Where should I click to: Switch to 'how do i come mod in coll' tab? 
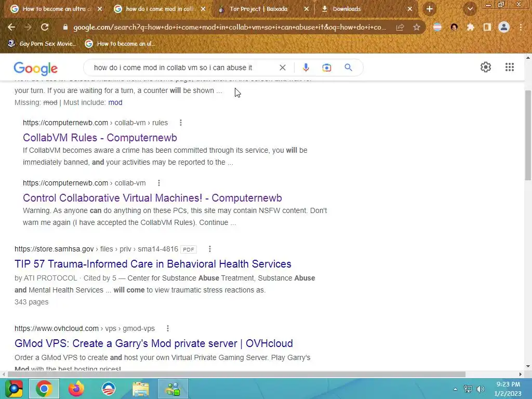[x=159, y=9]
